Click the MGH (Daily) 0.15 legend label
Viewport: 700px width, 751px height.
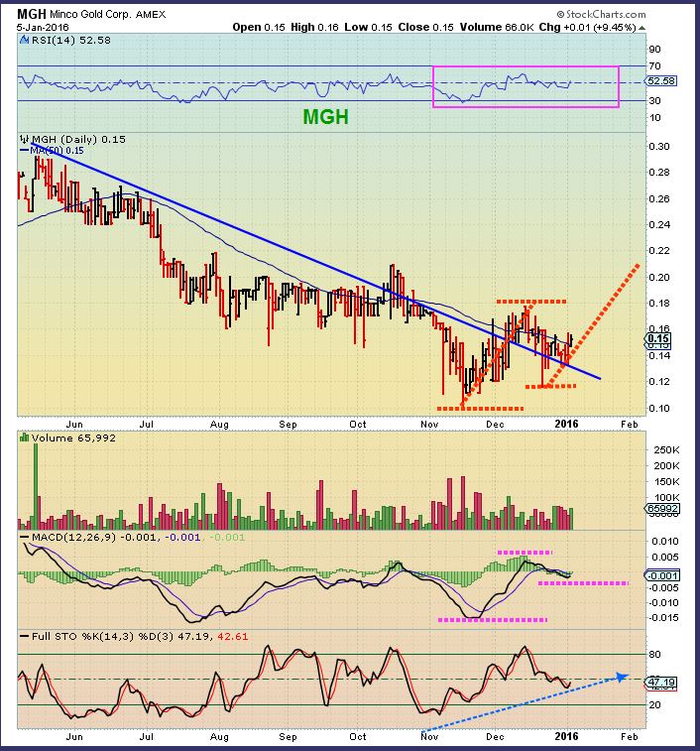tap(78, 139)
